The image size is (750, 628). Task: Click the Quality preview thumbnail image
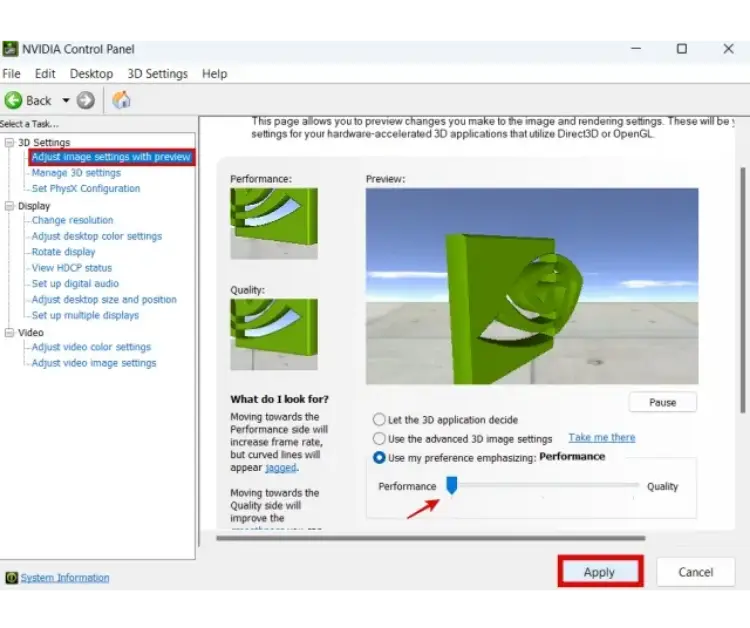(273, 334)
